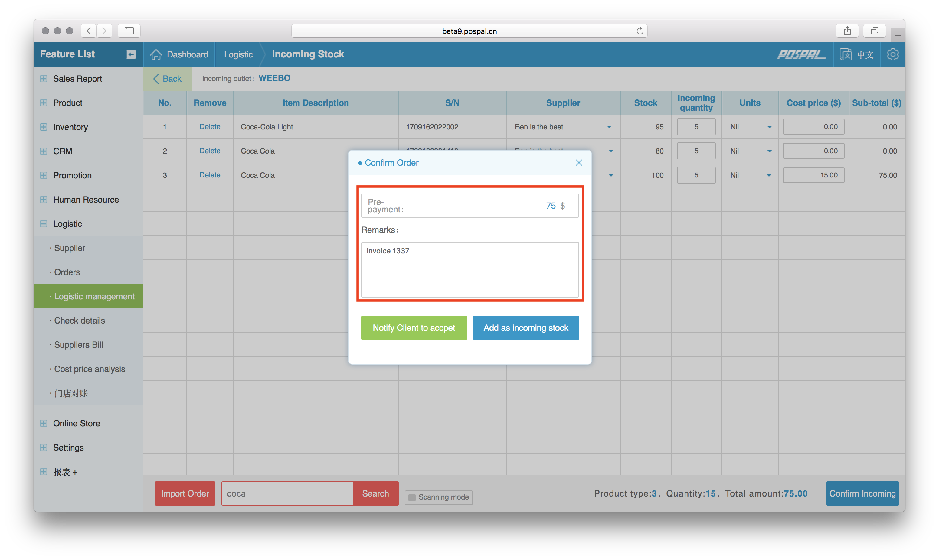Open a new browser tab

pyautogui.click(x=898, y=35)
